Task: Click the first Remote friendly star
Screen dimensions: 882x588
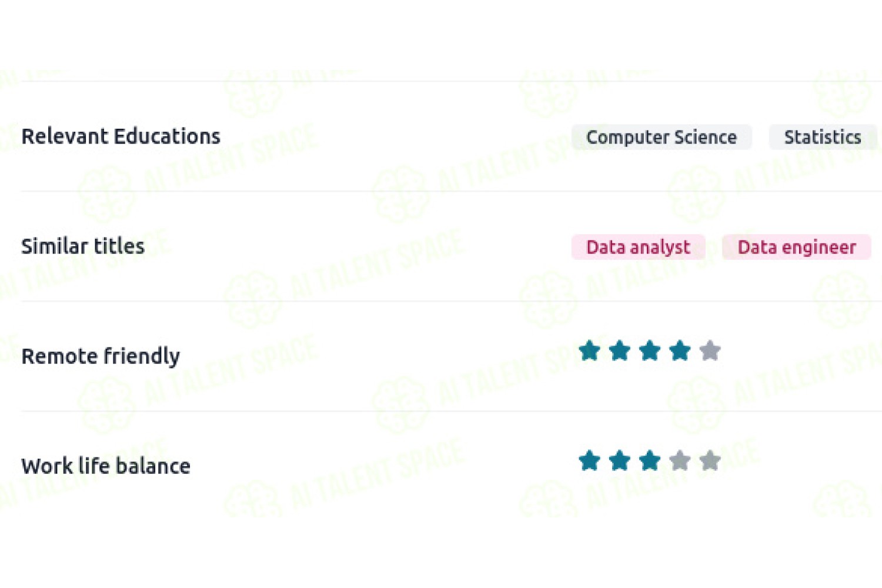Action: 589,351
